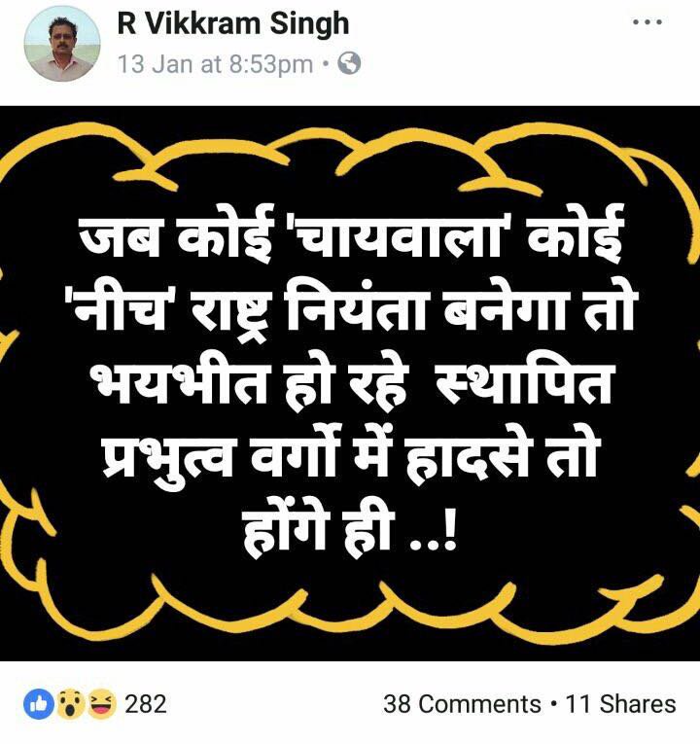
Task: Open the 38 Comments link
Action: 462,704
